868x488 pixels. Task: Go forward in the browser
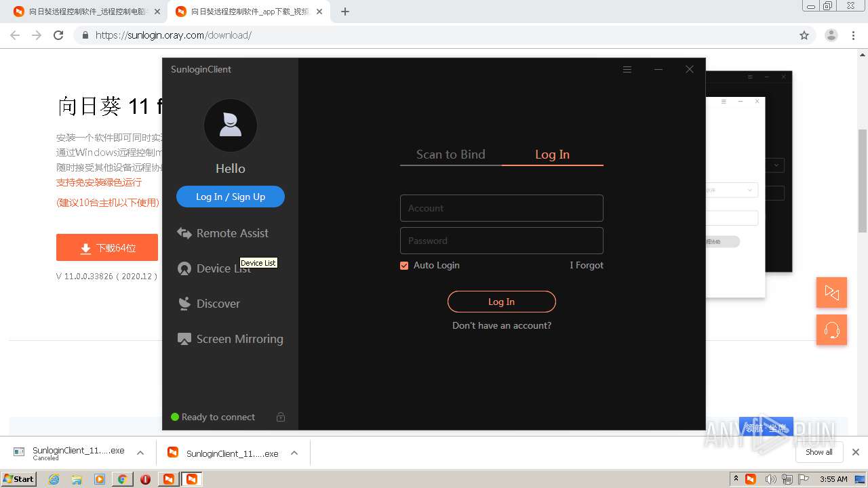click(37, 35)
